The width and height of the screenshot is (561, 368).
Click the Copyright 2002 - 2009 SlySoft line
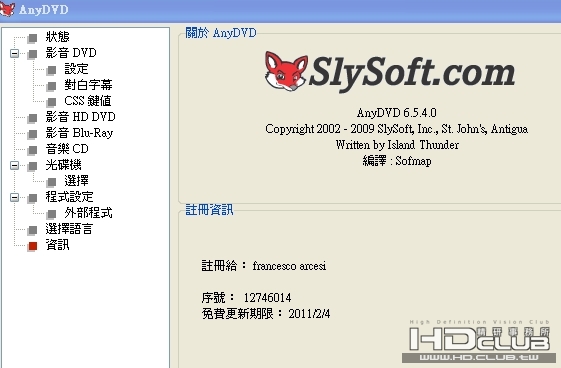(x=396, y=129)
